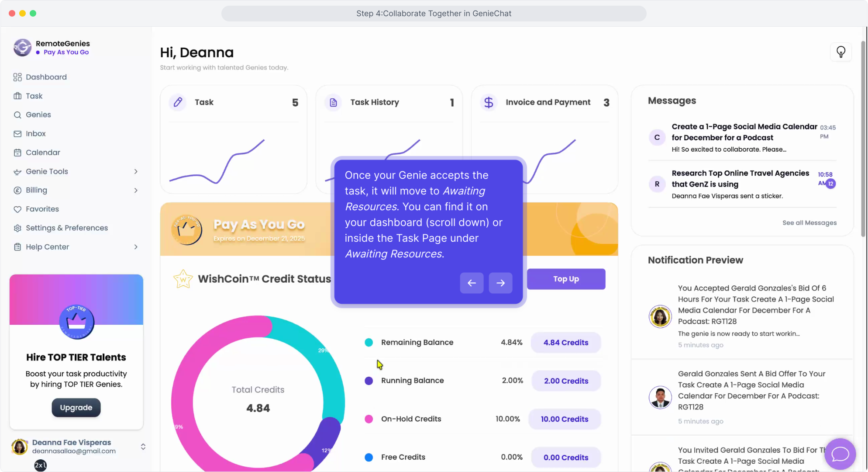The height and width of the screenshot is (472, 868).
Task: Click the 4.84 Credits remaining balance badge
Action: 565,343
